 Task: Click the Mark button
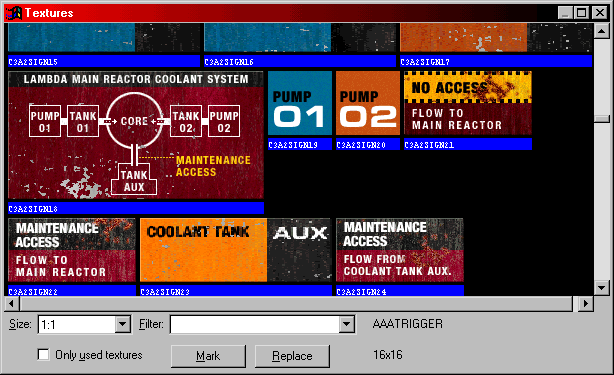point(208,356)
